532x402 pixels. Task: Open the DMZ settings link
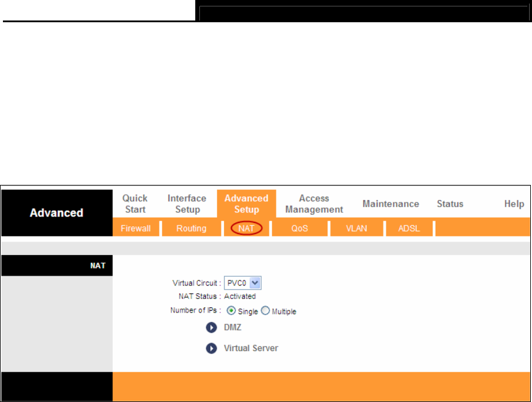pyautogui.click(x=233, y=328)
